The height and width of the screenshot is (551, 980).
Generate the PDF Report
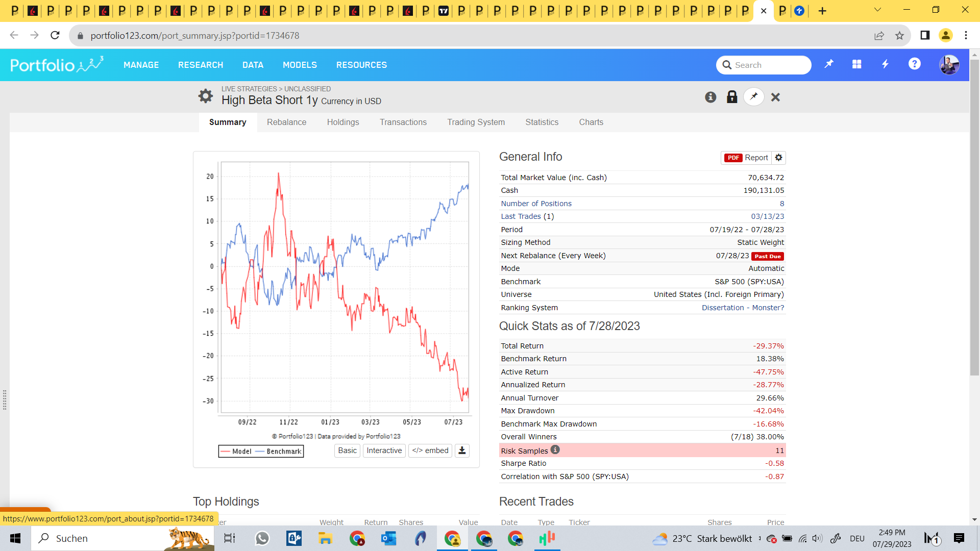click(x=747, y=158)
